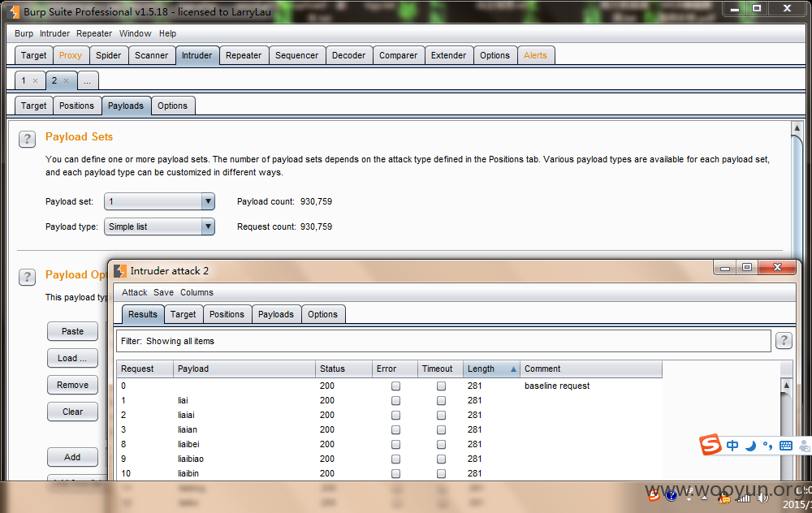This screenshot has width=812, height=513.
Task: Tick Error checkbox in liaian row
Action: coord(395,429)
